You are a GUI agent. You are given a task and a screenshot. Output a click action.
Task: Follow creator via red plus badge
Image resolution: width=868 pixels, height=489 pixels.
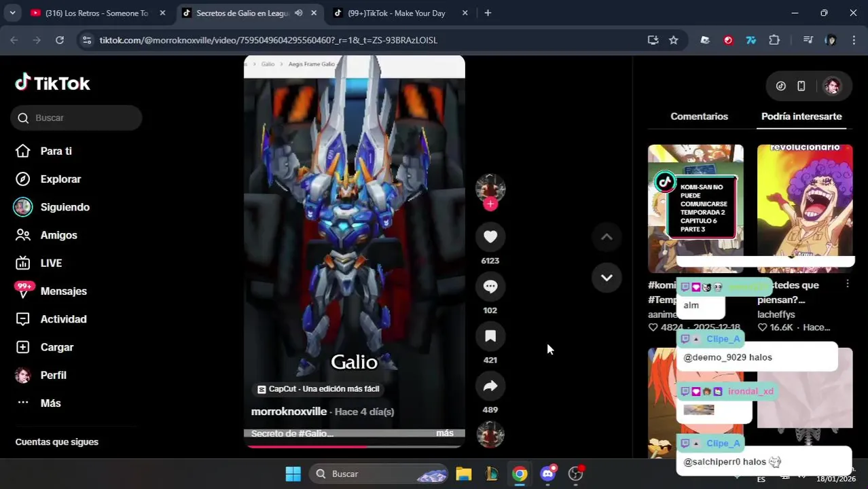(490, 204)
